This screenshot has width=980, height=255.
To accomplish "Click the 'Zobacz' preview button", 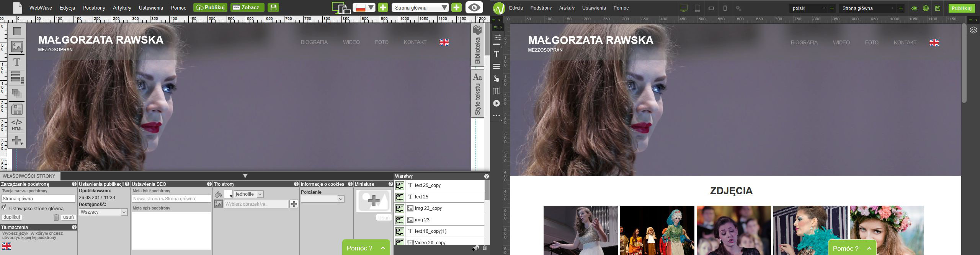I will point(247,7).
